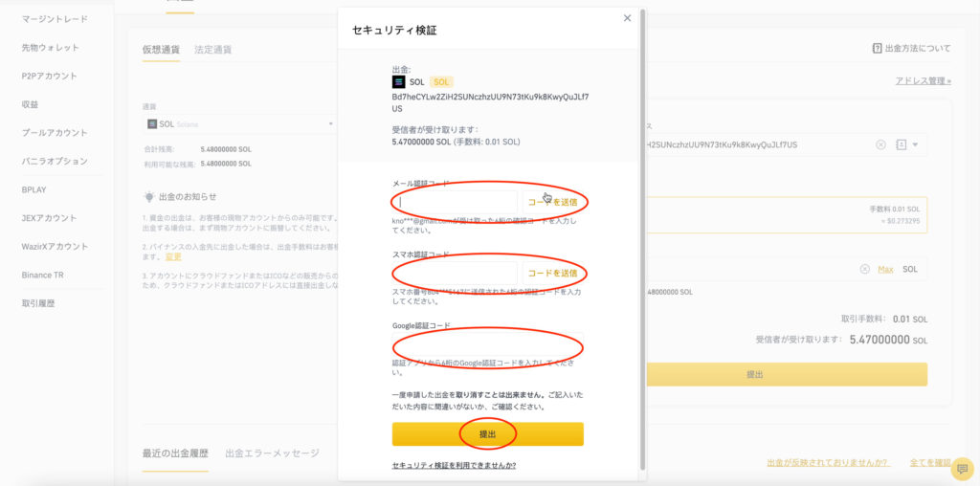Click the 手数料 0.01 SOL fee option box
The image size is (980, 486).
787,215
